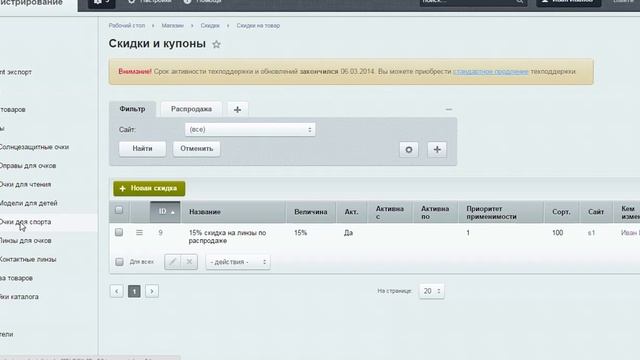Sort by 'Активна по' column header

click(435, 212)
